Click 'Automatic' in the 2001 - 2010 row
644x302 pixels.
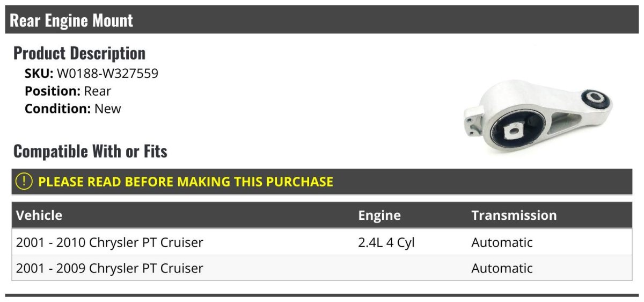(502, 242)
